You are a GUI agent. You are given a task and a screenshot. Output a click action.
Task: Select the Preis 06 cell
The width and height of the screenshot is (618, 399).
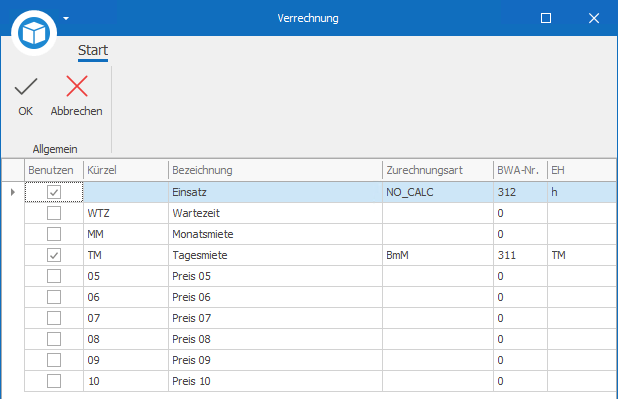click(x=275, y=297)
